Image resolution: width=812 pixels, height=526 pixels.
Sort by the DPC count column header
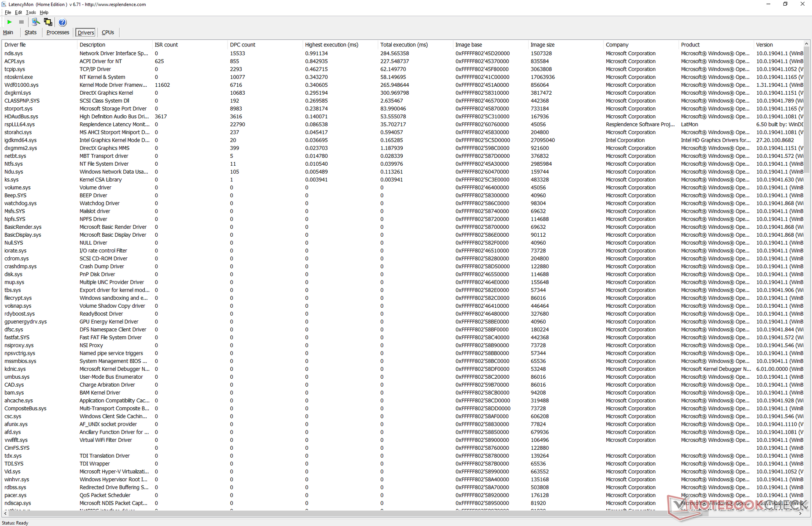pyautogui.click(x=265, y=45)
